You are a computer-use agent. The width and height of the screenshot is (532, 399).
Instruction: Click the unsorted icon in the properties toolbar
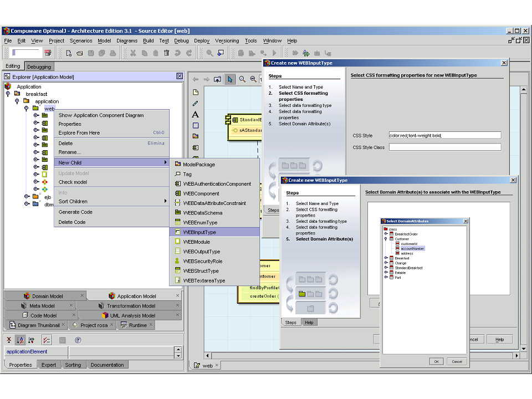[9, 340]
